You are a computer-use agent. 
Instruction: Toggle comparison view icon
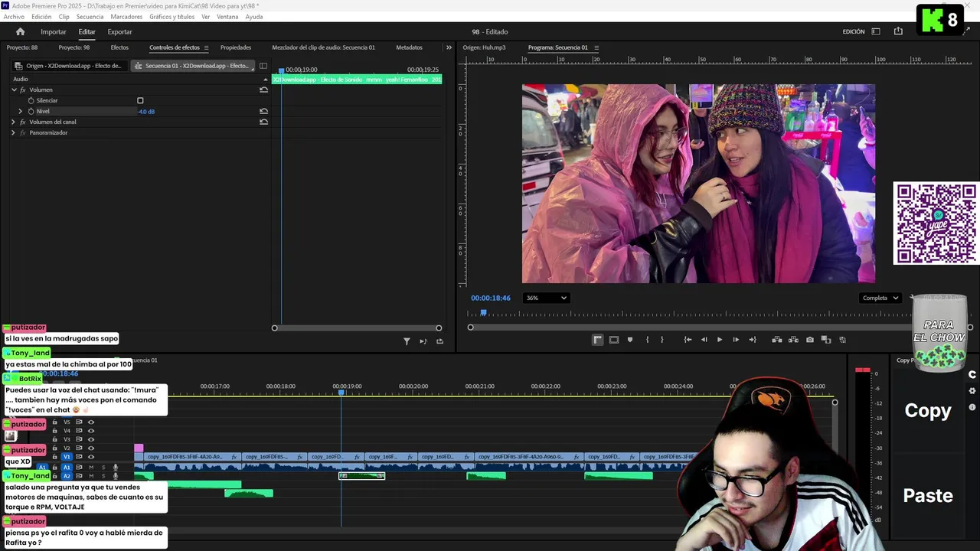[x=826, y=340]
